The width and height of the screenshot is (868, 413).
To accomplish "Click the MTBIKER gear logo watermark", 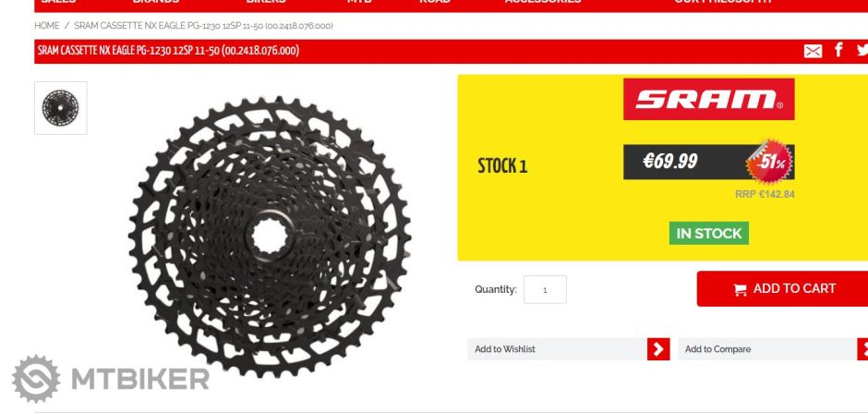I will point(37,379).
